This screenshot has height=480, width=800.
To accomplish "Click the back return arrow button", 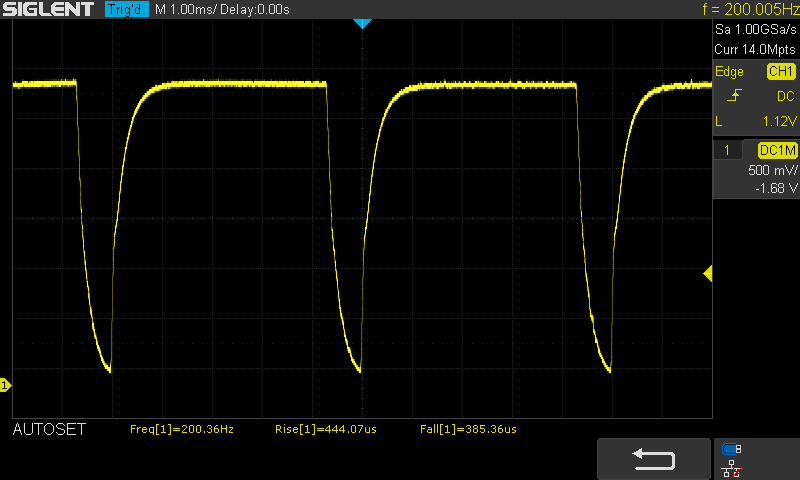I will coord(654,459).
